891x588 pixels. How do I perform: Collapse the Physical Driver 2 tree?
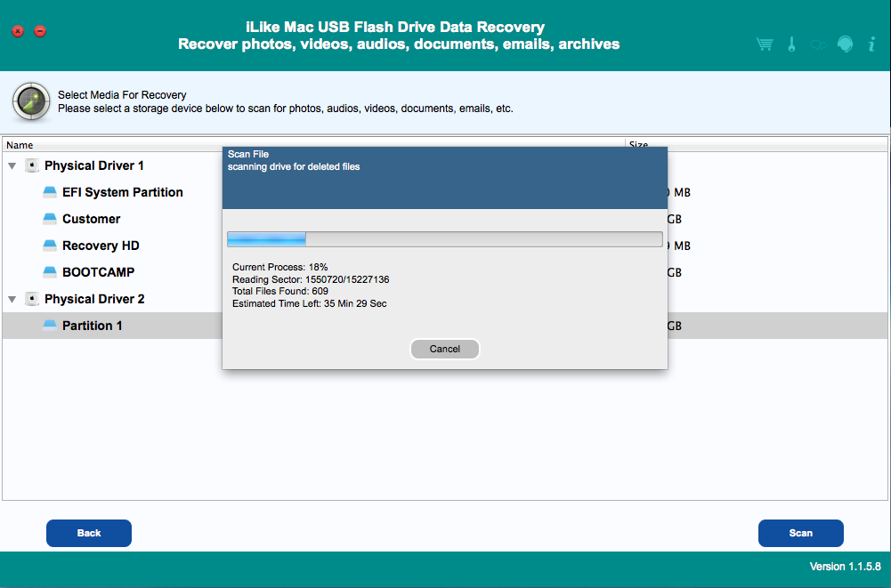click(12, 300)
